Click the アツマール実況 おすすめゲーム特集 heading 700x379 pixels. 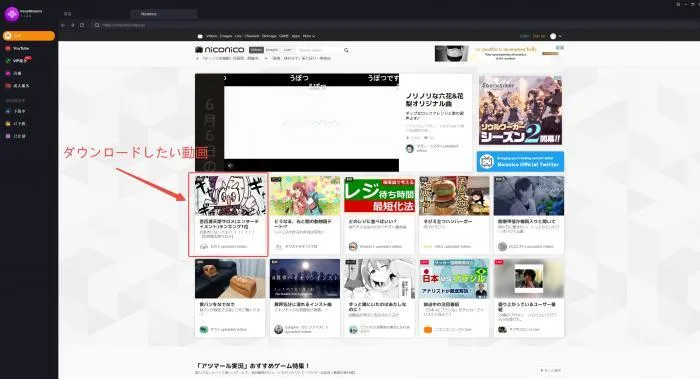pos(253,366)
